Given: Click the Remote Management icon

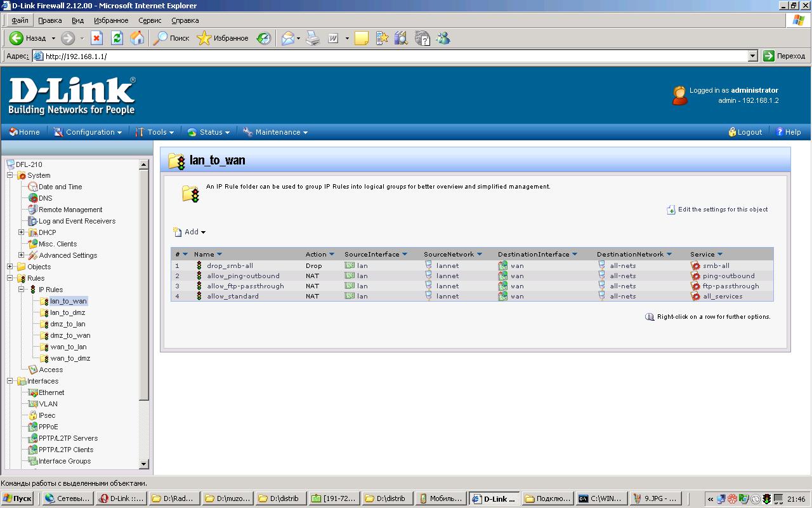Looking at the screenshot, I should coord(33,210).
